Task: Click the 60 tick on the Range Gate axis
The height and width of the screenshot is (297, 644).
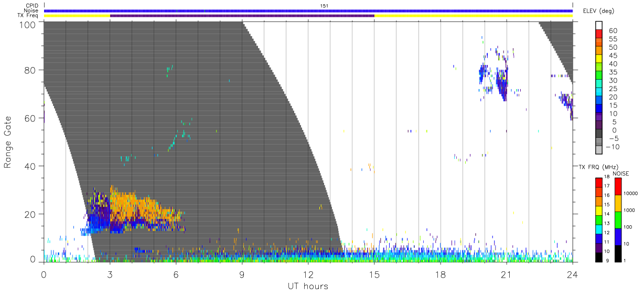Action: [31, 118]
